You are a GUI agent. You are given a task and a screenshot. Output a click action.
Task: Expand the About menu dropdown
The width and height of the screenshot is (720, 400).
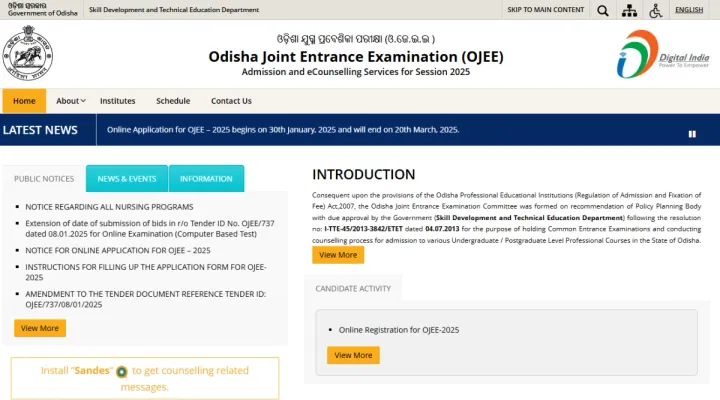pos(70,101)
